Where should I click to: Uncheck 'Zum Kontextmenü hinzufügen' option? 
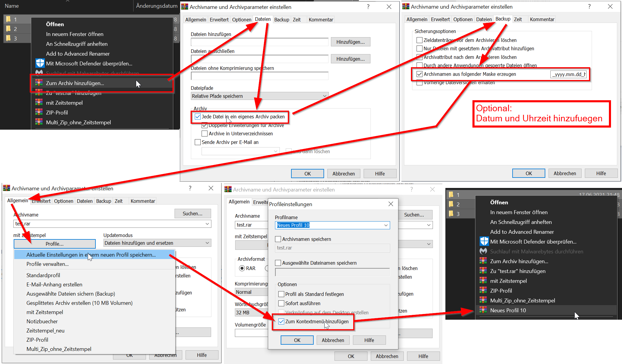click(281, 321)
